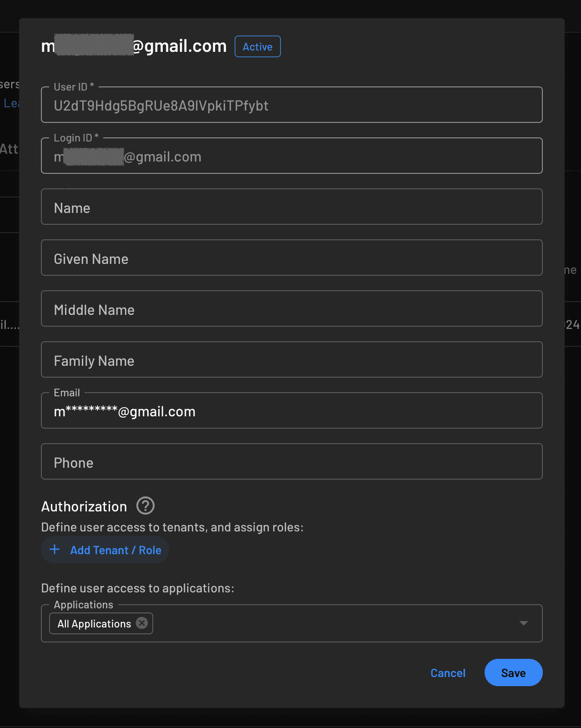The image size is (581, 728).
Task: Select the Login ID field
Action: click(x=291, y=156)
